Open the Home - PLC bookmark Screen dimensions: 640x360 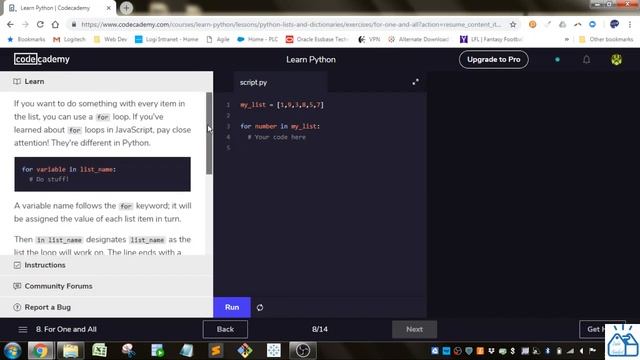point(258,39)
